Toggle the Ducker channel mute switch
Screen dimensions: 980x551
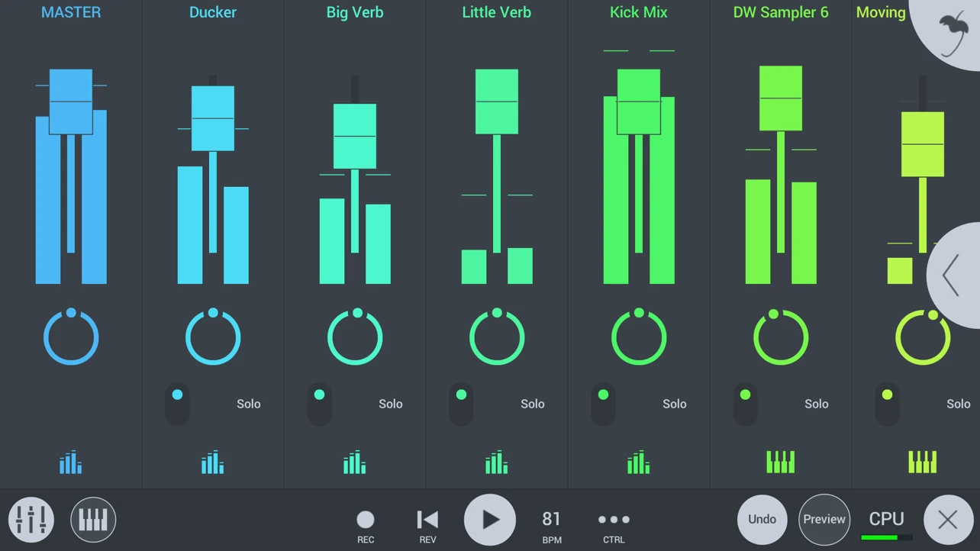click(x=177, y=404)
